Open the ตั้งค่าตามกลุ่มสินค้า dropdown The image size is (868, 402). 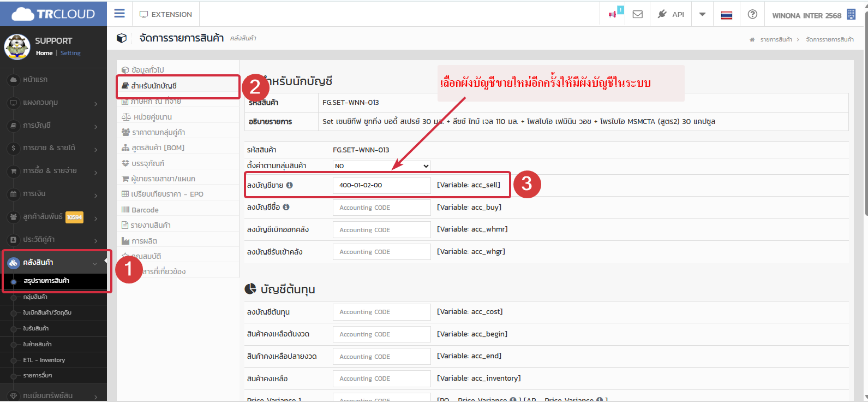point(381,165)
